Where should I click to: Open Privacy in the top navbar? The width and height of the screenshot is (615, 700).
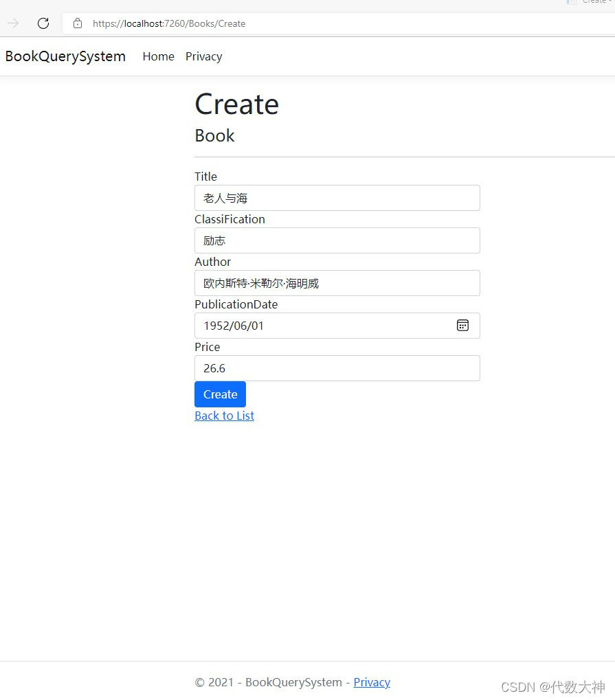pyautogui.click(x=203, y=56)
